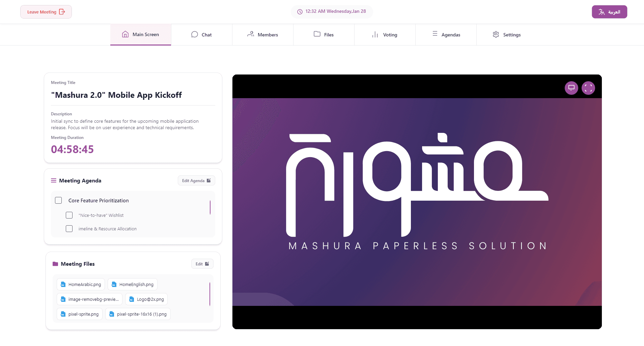Click the Edit Agenda button
This screenshot has height=346, width=644.
196,180
